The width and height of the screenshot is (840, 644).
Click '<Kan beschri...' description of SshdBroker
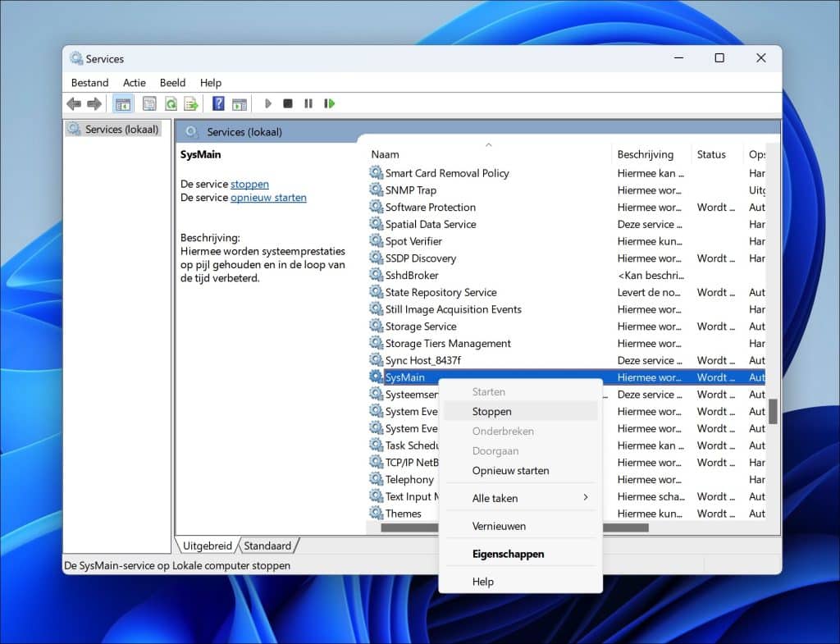651,275
